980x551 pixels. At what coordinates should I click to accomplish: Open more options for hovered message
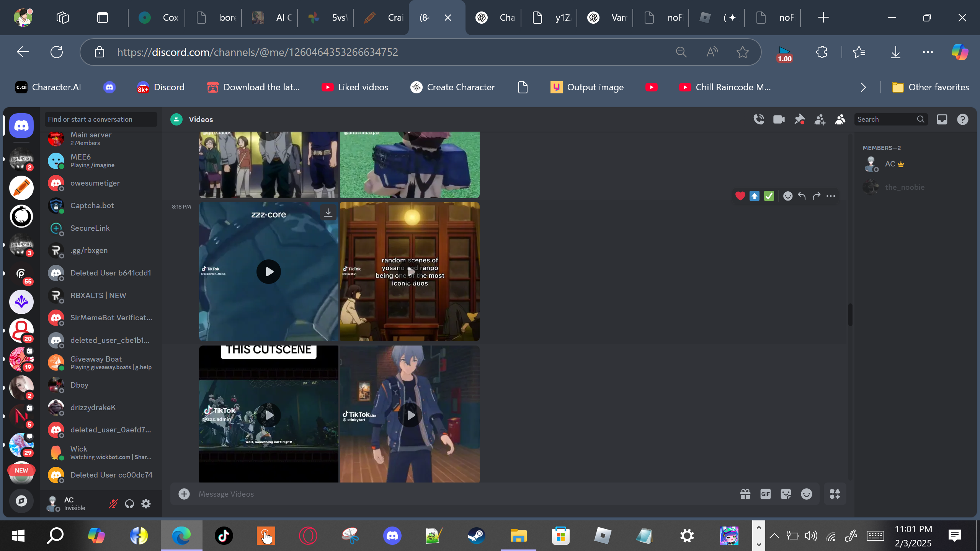(x=831, y=196)
